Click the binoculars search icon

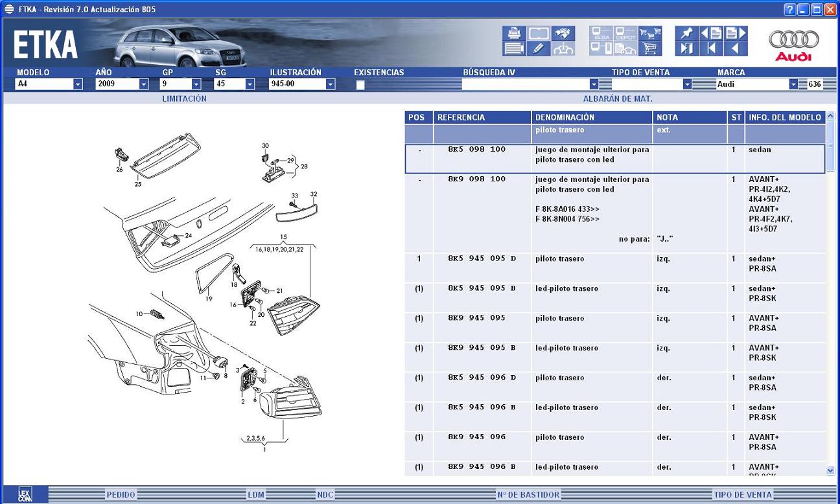click(x=563, y=33)
